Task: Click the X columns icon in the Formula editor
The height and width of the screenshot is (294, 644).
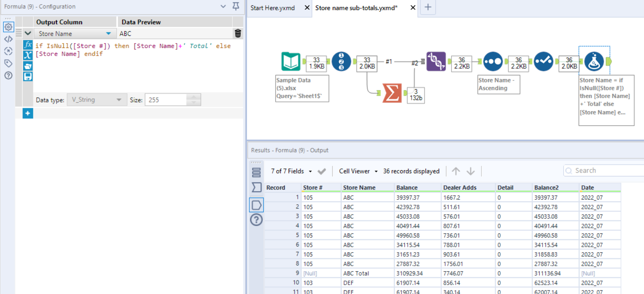Action: point(27,54)
